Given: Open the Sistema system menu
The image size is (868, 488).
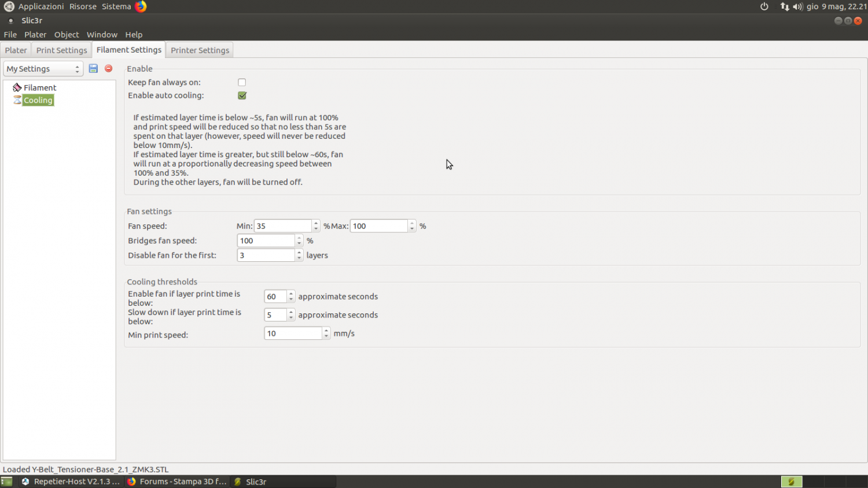Looking at the screenshot, I should point(116,6).
